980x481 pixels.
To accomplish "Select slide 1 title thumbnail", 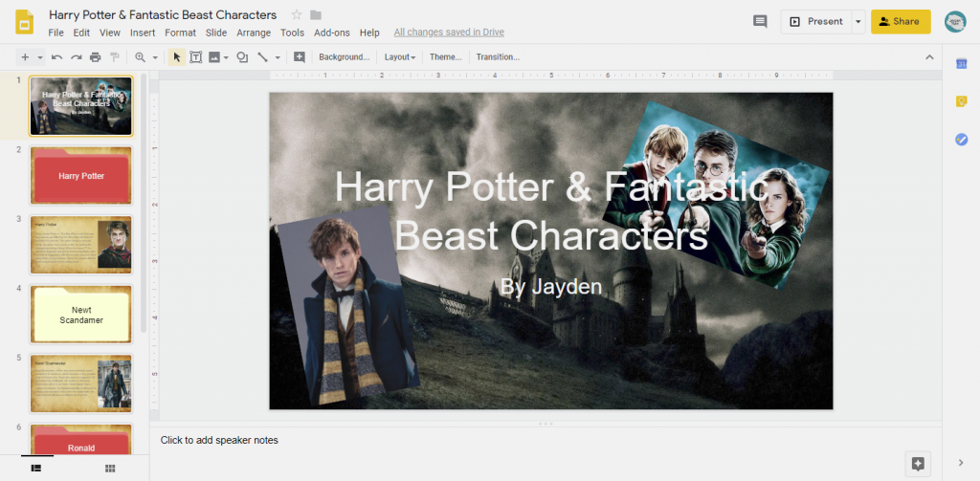I will click(x=80, y=106).
